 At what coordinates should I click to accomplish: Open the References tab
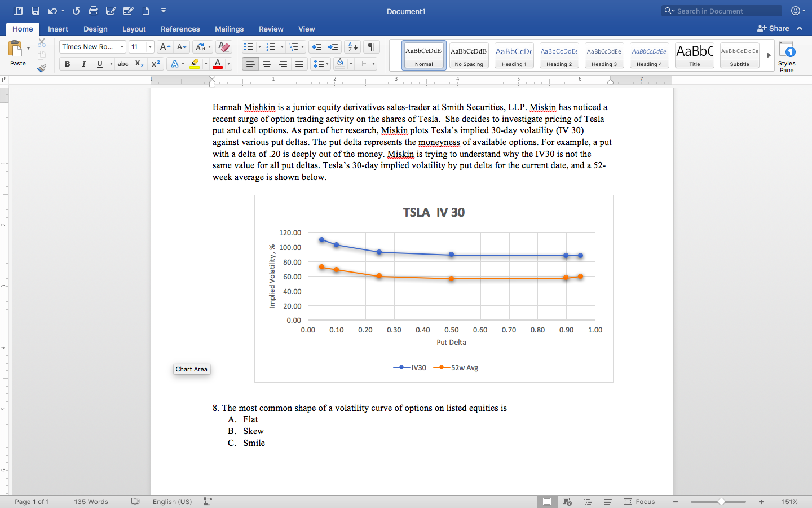coord(180,29)
